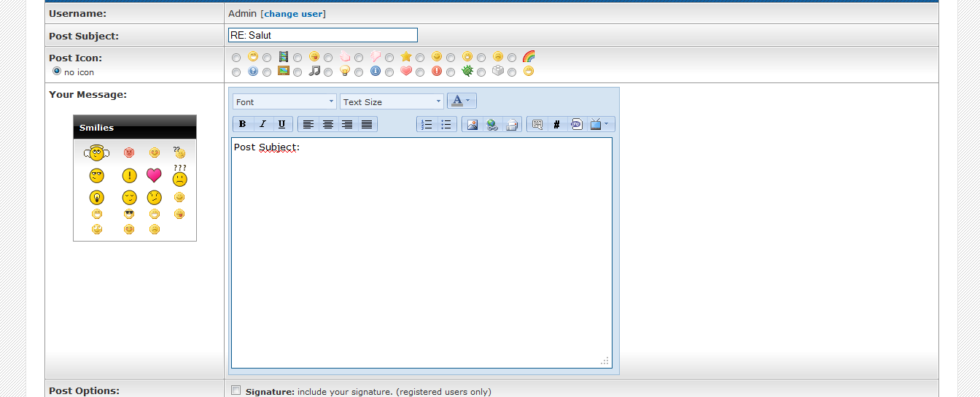Click the 'change user' link

coord(293,14)
